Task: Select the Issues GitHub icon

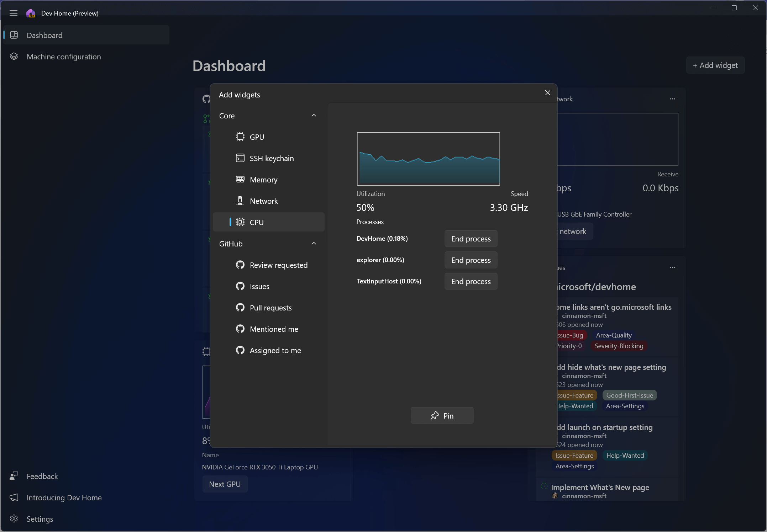Action: click(240, 286)
